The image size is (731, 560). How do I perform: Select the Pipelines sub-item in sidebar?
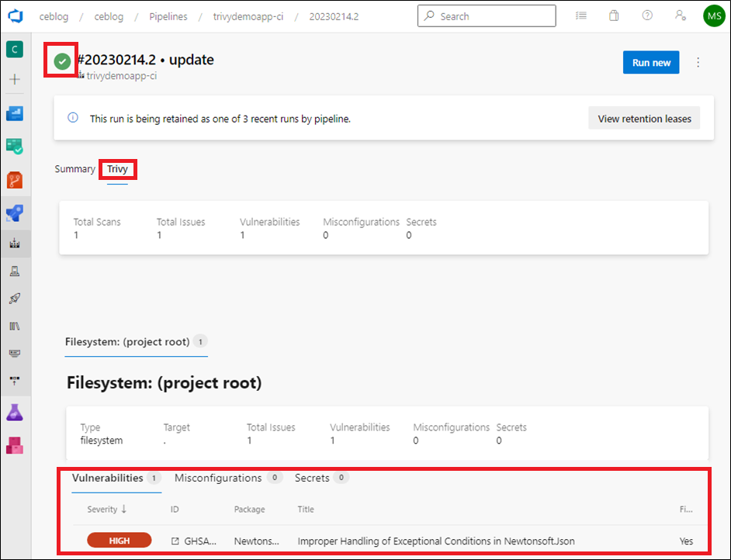tap(15, 244)
